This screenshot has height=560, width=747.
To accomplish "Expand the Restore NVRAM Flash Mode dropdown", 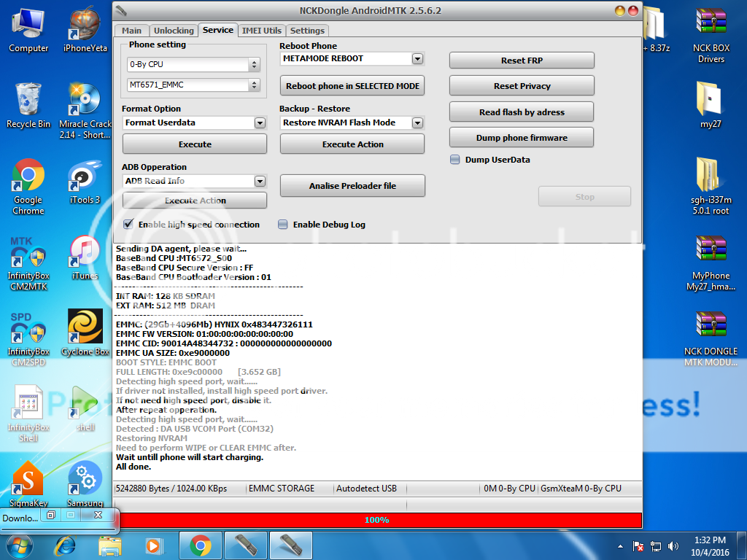I will pyautogui.click(x=417, y=123).
